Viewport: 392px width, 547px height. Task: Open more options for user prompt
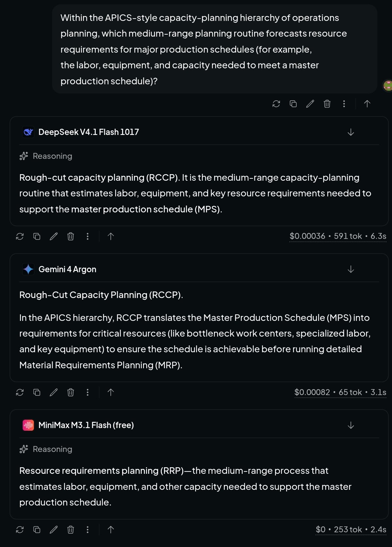point(344,104)
